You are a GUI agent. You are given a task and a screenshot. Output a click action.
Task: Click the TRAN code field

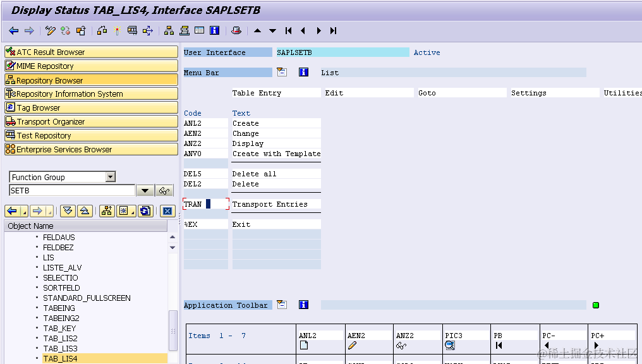pyautogui.click(x=205, y=204)
